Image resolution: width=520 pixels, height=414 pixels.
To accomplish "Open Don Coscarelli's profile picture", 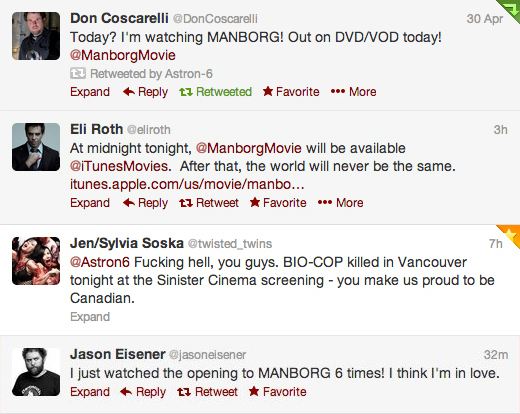I will click(x=36, y=36).
